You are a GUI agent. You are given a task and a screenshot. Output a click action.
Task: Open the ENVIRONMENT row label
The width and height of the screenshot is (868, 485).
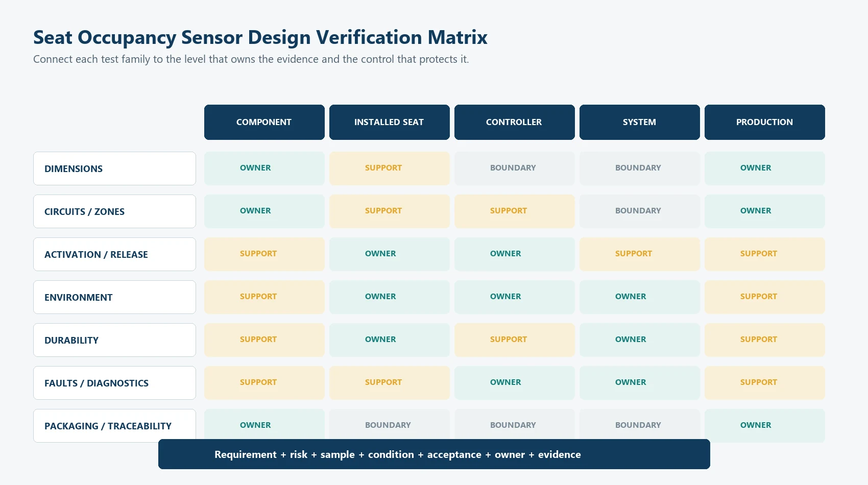pos(114,297)
